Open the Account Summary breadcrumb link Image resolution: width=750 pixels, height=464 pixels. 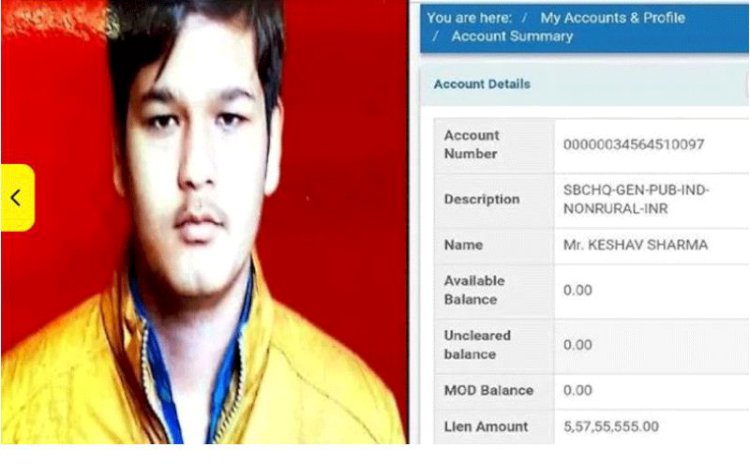512,36
